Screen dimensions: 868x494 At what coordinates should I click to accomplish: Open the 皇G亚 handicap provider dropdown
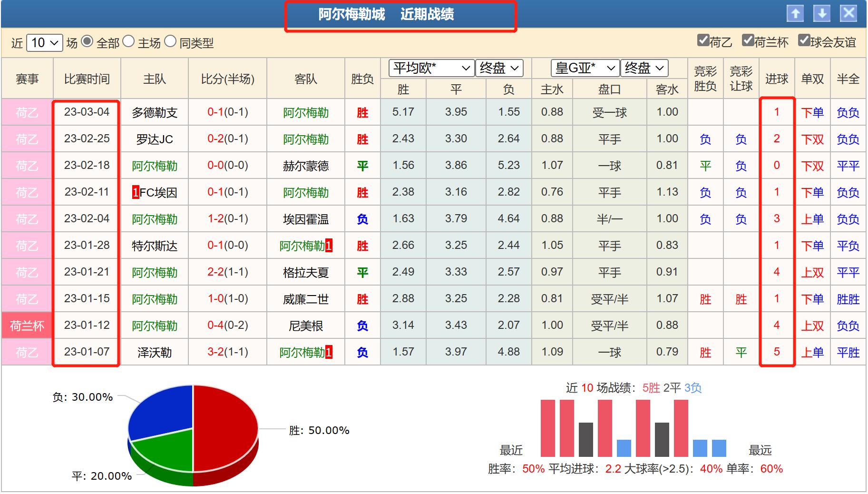coord(584,68)
